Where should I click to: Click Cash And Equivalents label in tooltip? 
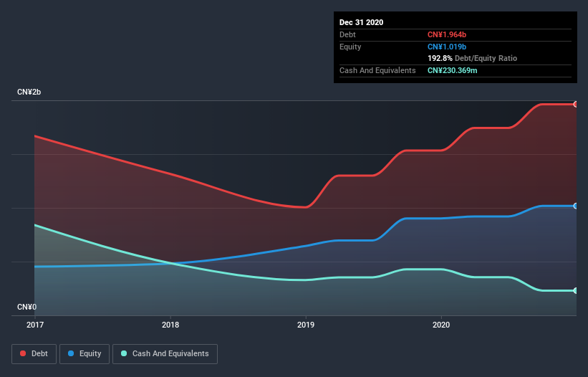coord(377,70)
